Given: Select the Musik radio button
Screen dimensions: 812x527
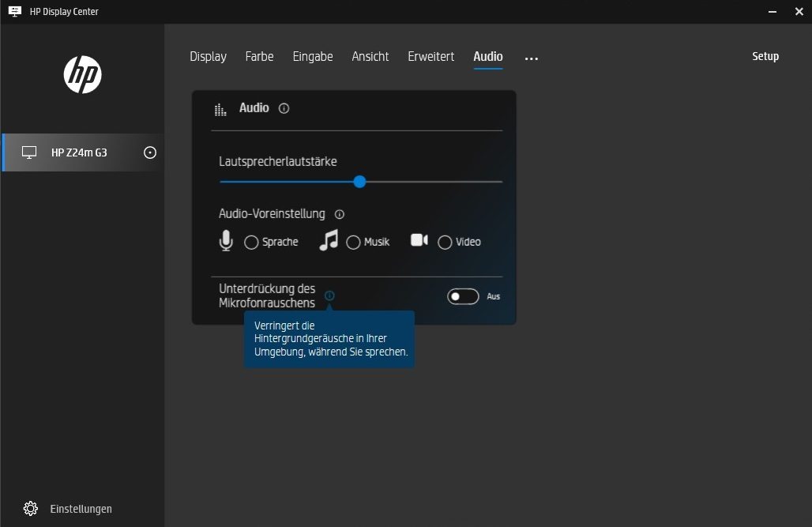Looking at the screenshot, I should click(353, 243).
